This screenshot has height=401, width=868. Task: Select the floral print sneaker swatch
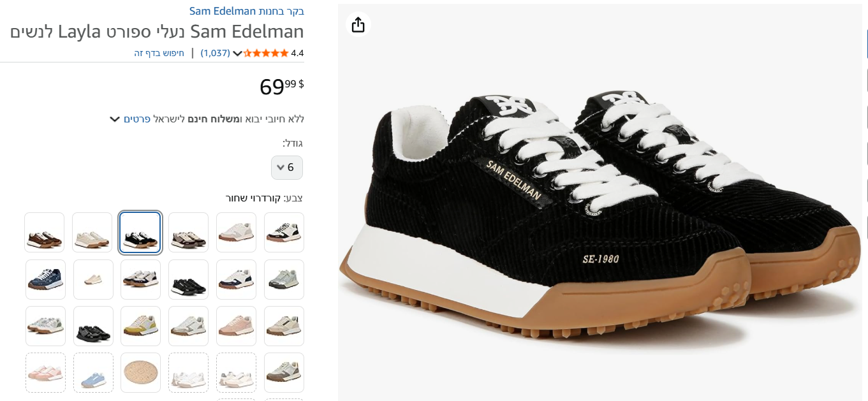(45, 326)
